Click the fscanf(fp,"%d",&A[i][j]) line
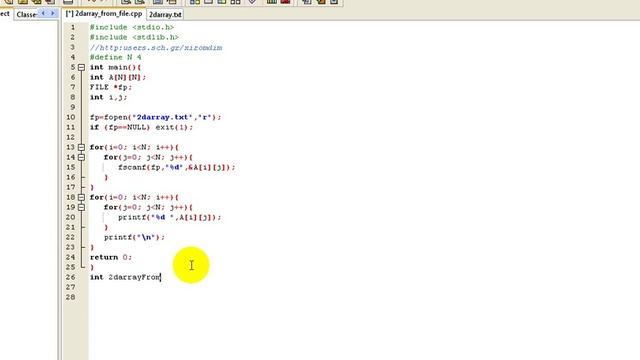The image size is (640, 360). click(x=177, y=167)
